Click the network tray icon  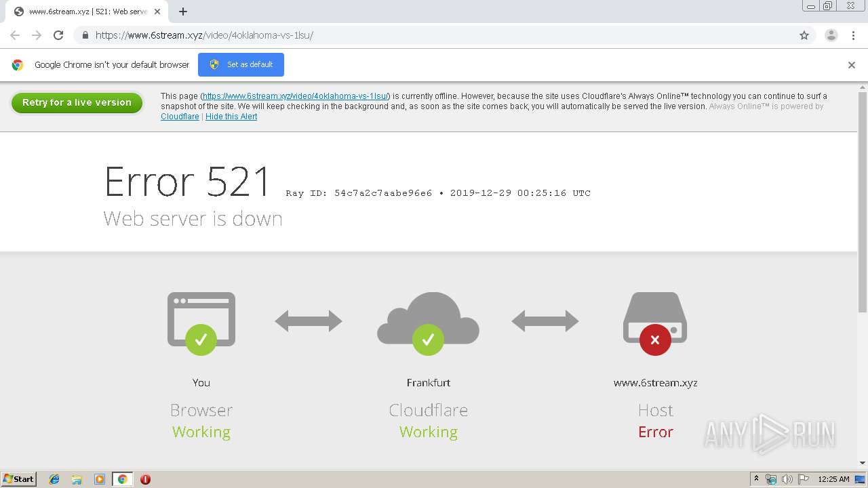point(771,479)
